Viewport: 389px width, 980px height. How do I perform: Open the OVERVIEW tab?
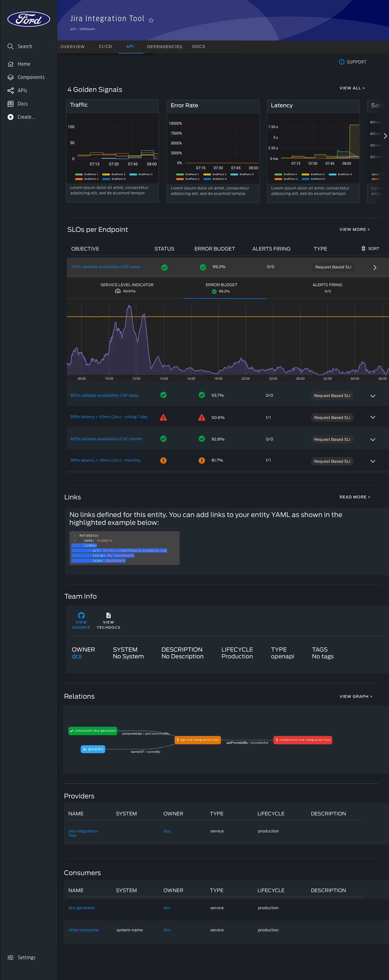tap(73, 47)
